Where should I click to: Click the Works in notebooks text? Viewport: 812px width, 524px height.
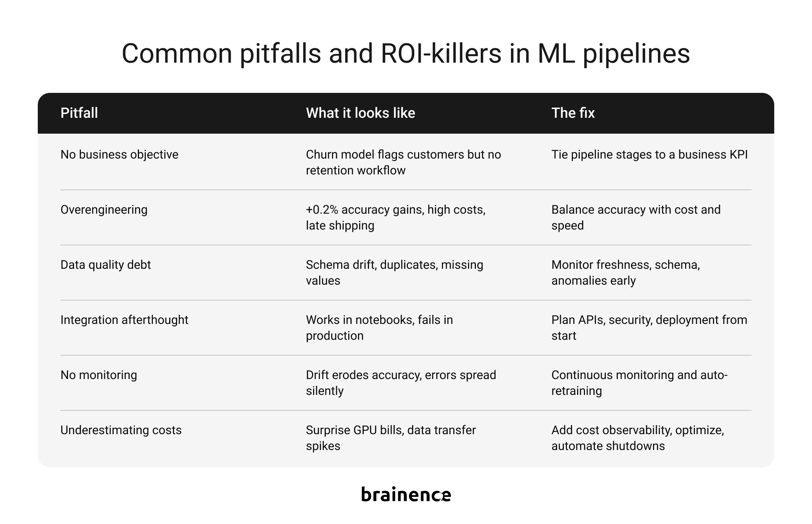pyautogui.click(x=379, y=328)
